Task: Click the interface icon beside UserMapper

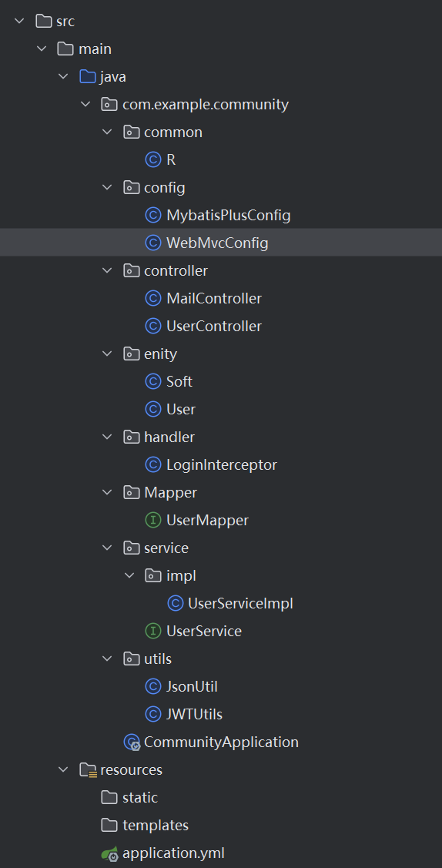Action: pos(152,520)
